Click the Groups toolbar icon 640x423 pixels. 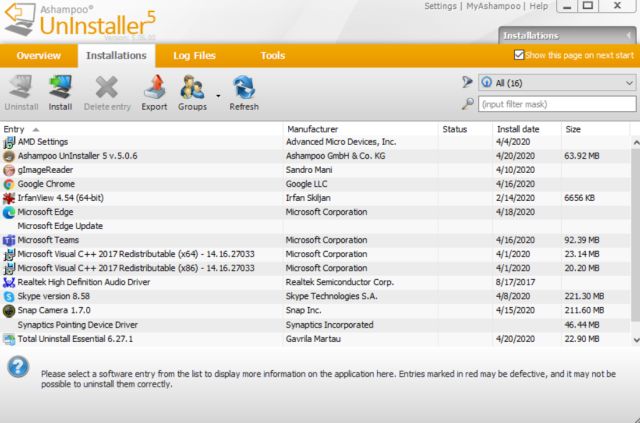pos(193,89)
